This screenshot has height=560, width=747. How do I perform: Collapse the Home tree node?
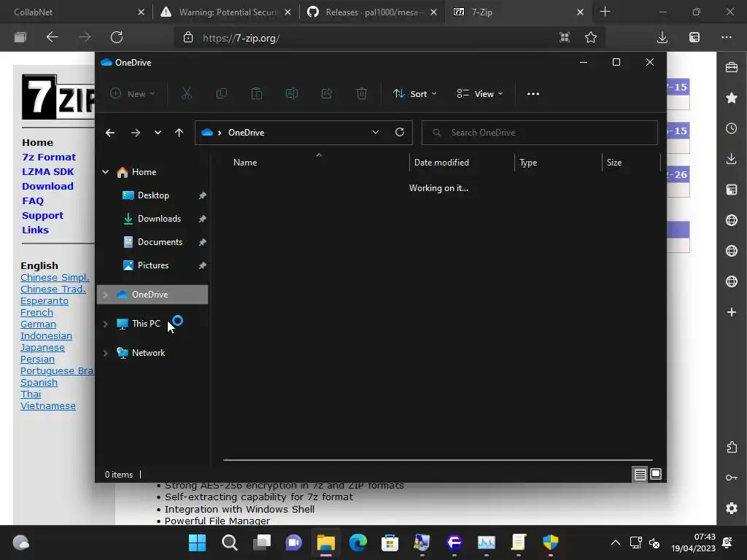coord(105,172)
